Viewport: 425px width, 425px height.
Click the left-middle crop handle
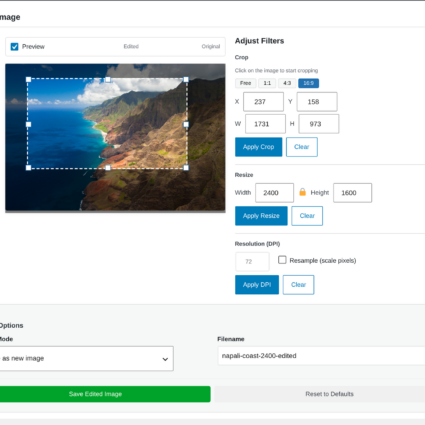click(x=28, y=124)
